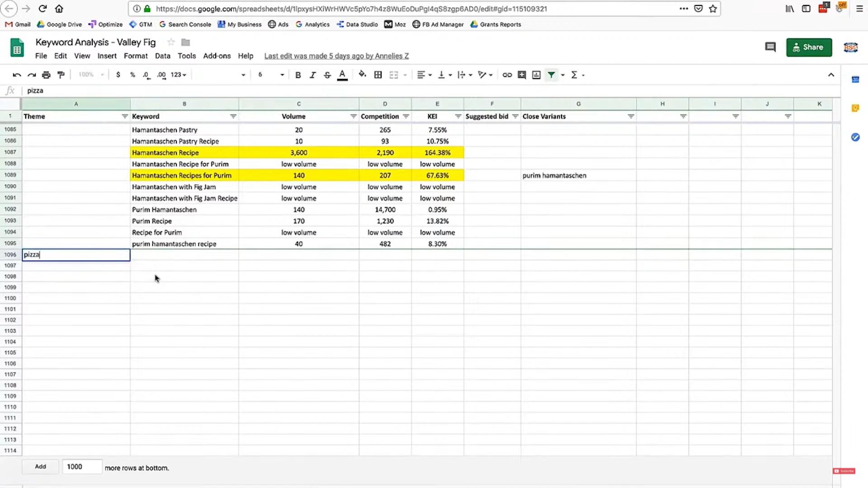This screenshot has width=868, height=488.
Task: Open the Format menu
Action: pyautogui.click(x=136, y=56)
